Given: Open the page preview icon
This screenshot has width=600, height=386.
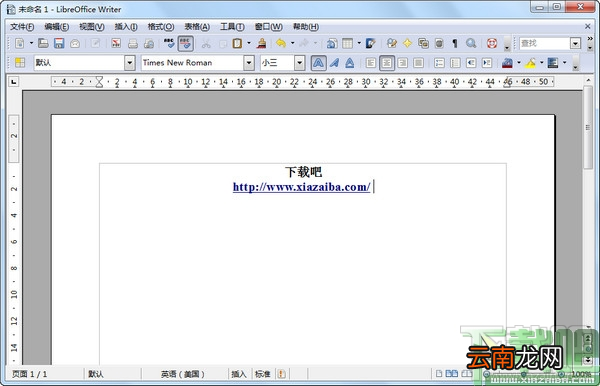Looking at the screenshot, I should [x=149, y=43].
